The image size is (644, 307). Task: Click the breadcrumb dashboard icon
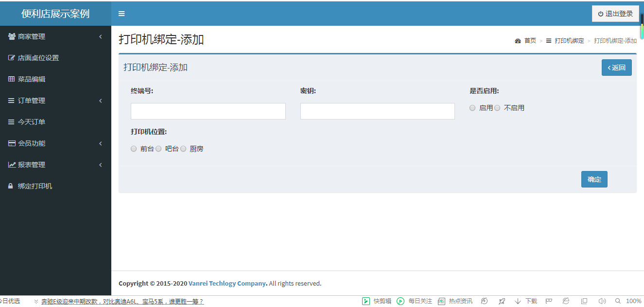tap(518, 41)
